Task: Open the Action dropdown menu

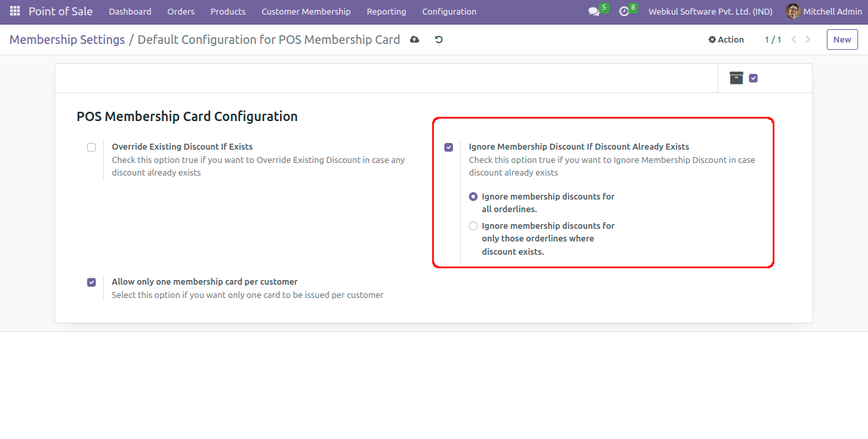Action: pos(726,40)
